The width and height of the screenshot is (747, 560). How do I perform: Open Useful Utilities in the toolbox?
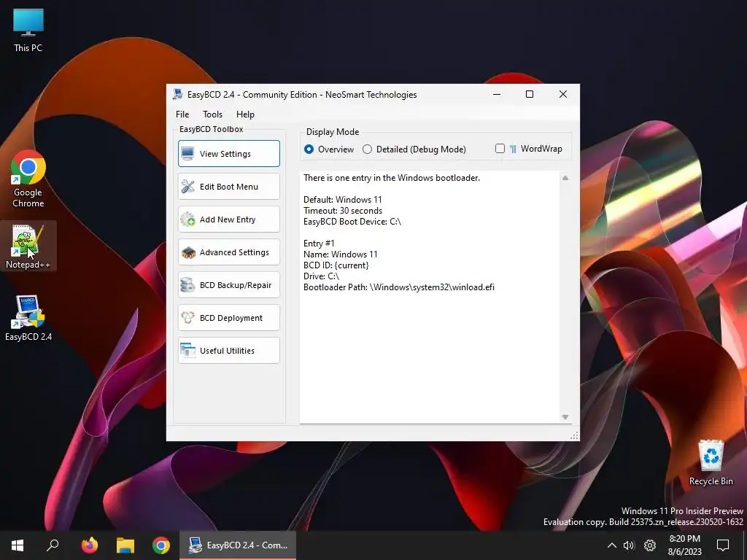228,351
